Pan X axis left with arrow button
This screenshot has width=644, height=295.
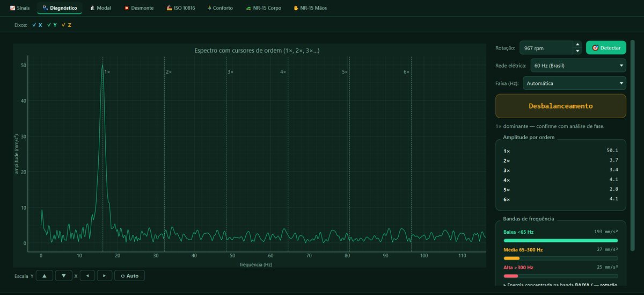coord(87,276)
